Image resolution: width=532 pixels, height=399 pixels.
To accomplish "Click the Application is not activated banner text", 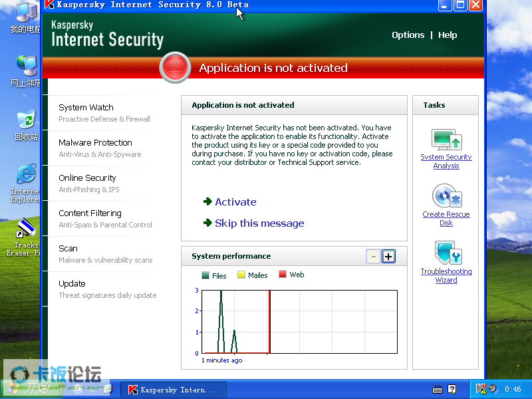I will pos(273,68).
